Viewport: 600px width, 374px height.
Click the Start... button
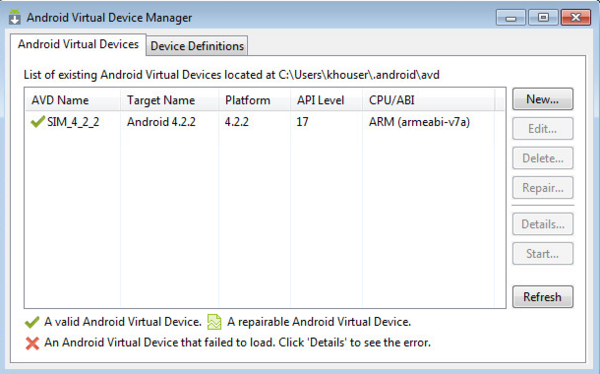pyautogui.click(x=543, y=253)
